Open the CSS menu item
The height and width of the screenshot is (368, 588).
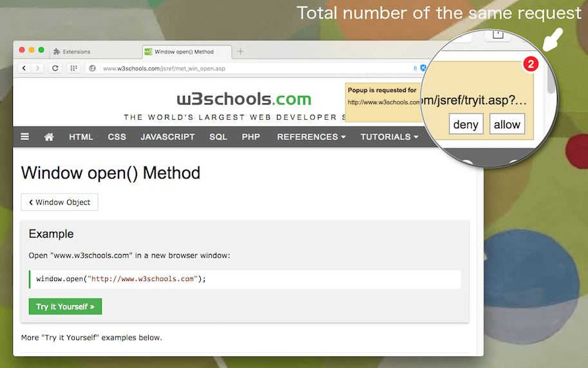117,137
